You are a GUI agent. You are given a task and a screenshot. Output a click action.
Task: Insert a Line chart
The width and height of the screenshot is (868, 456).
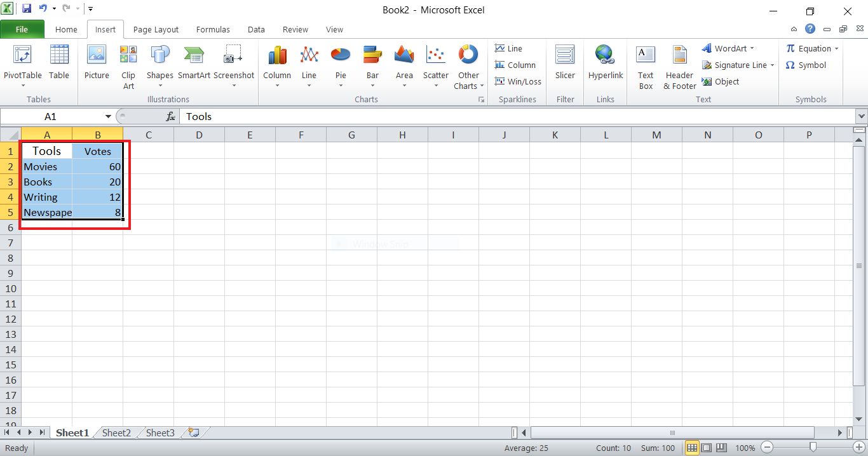[x=309, y=67]
